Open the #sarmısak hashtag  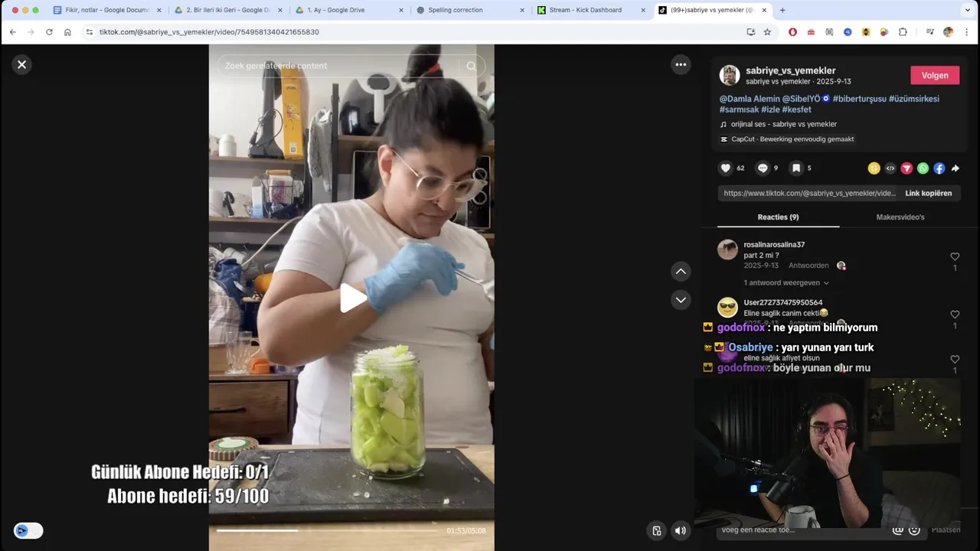click(739, 109)
